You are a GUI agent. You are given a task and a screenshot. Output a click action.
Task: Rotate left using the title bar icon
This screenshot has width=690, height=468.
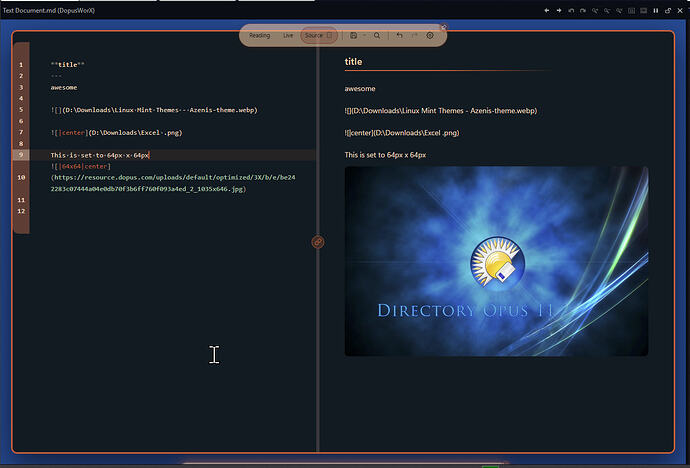[x=571, y=10]
